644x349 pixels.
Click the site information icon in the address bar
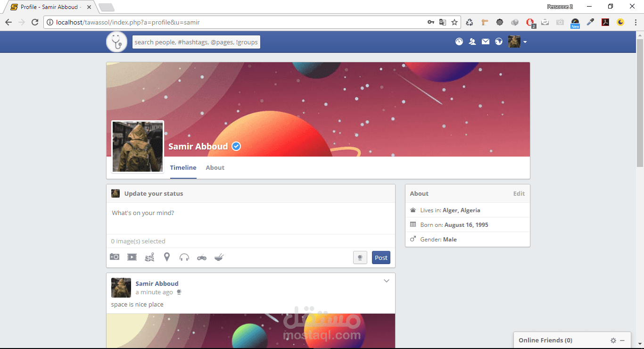click(50, 22)
